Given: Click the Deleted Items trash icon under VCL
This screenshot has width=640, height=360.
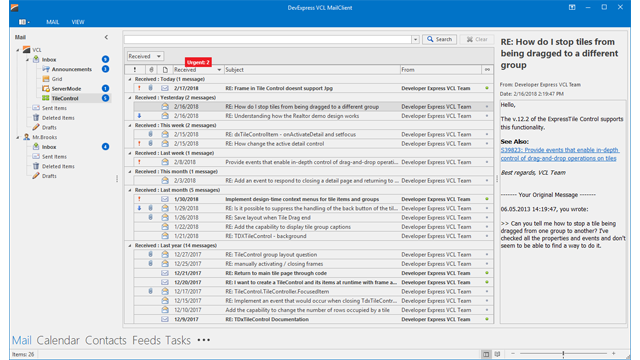Looking at the screenshot, I should (x=36, y=118).
